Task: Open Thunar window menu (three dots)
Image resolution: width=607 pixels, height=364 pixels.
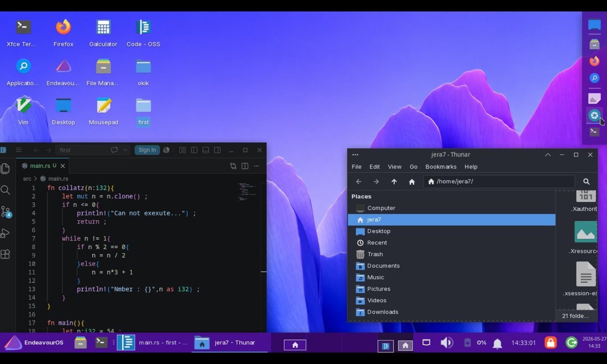Action: (355, 155)
